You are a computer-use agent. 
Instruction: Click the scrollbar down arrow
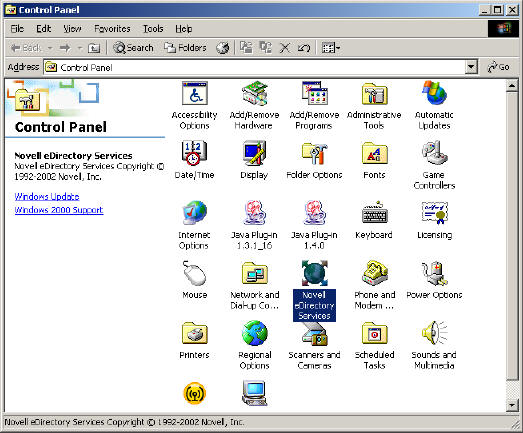click(x=512, y=405)
